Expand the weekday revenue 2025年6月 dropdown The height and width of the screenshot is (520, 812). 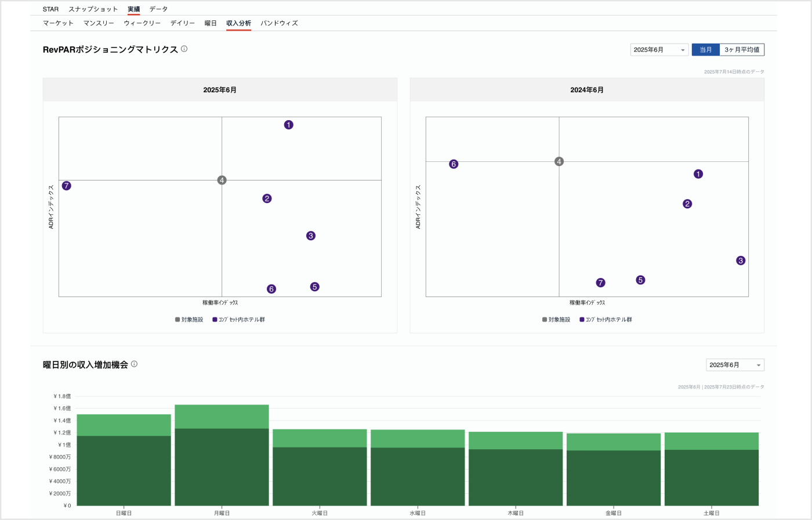[734, 365]
